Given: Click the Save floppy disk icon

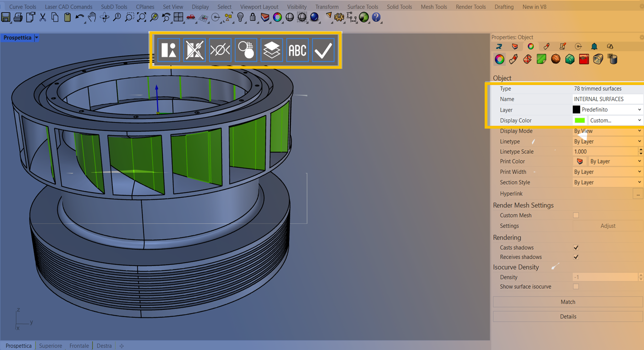Looking at the screenshot, I should pos(6,18).
